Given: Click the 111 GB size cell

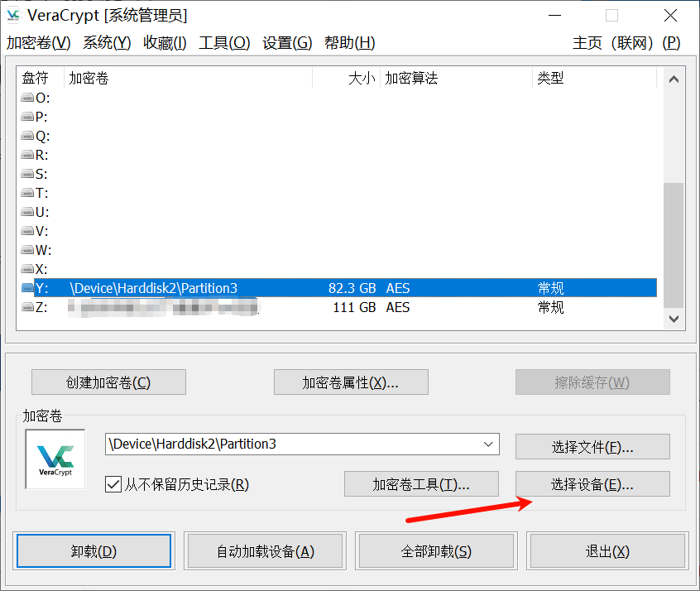Looking at the screenshot, I should click(354, 307).
